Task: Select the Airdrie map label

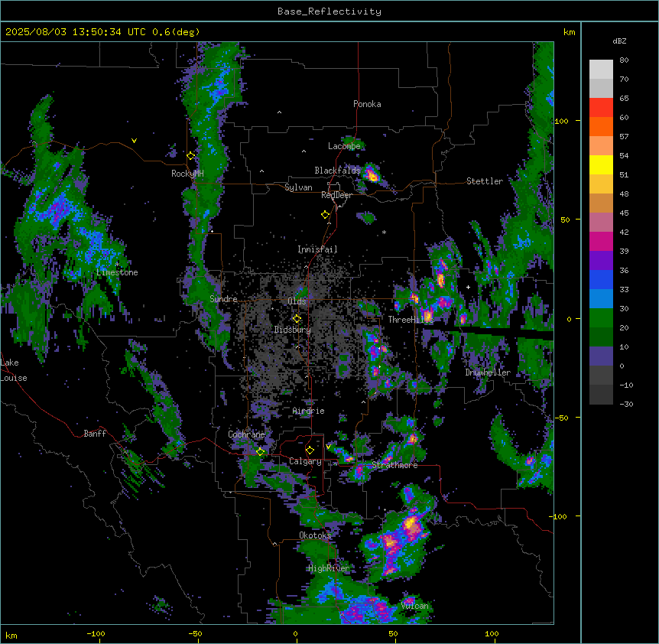Action: pos(309,411)
